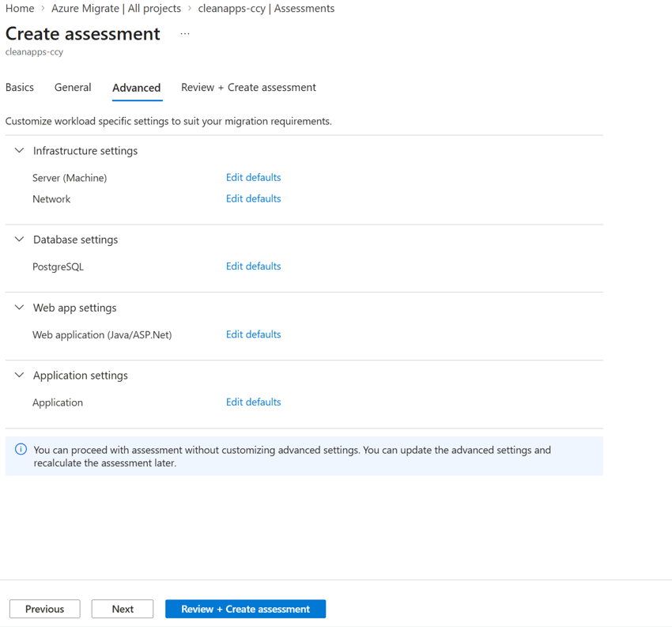Image resolution: width=672 pixels, height=627 pixels.
Task: Edit defaults for Web application (Java/ASP.Net)
Action: pyautogui.click(x=253, y=334)
